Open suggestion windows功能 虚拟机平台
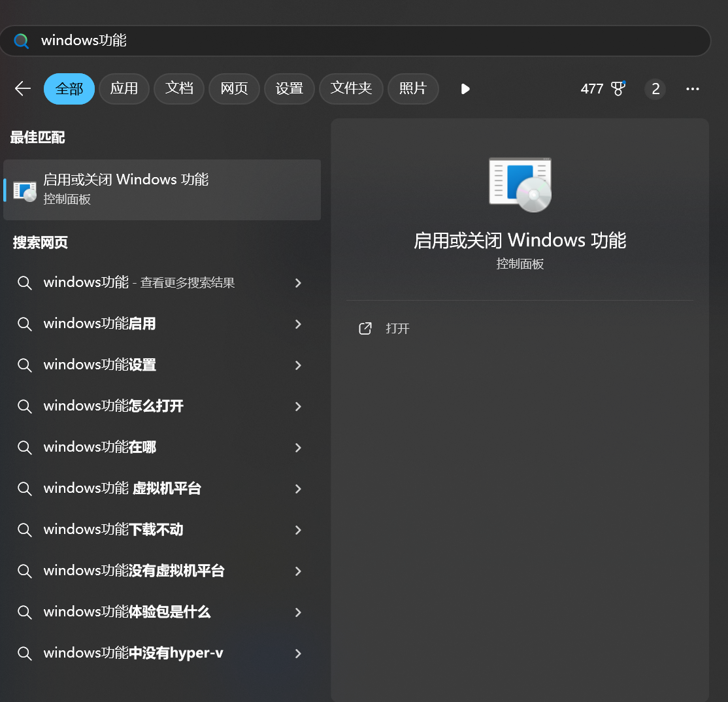 (x=161, y=488)
